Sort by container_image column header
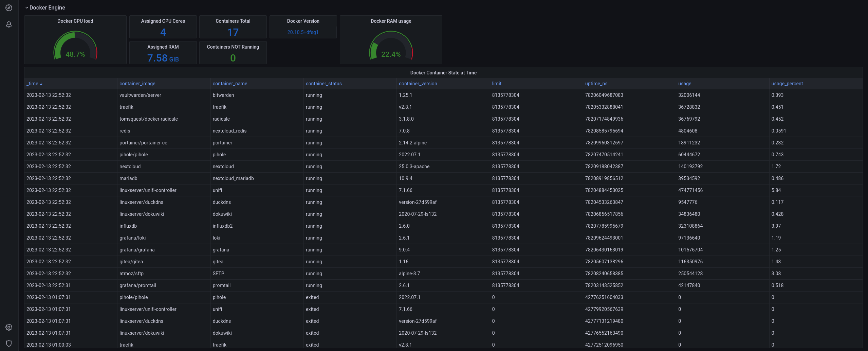 pyautogui.click(x=137, y=84)
